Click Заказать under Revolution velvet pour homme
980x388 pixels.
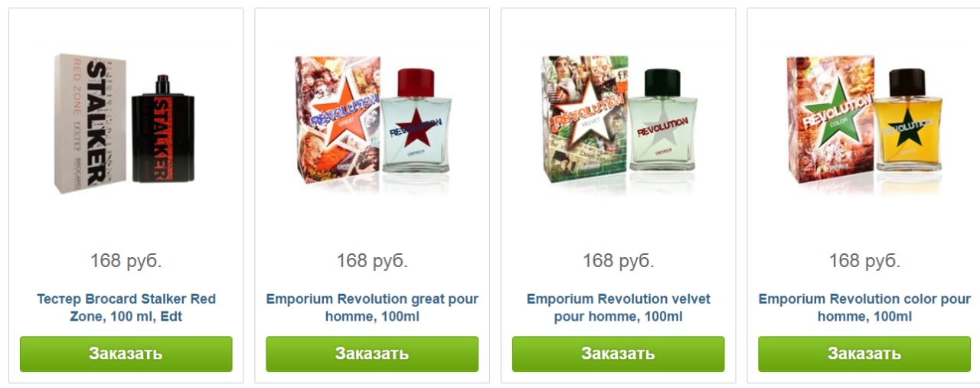point(618,354)
